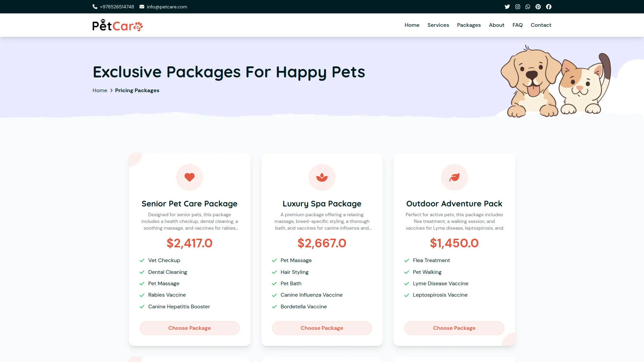This screenshot has width=644, height=362.
Task: Click the spa flower icon on Luxury Spa Package
Action: pyautogui.click(x=322, y=177)
